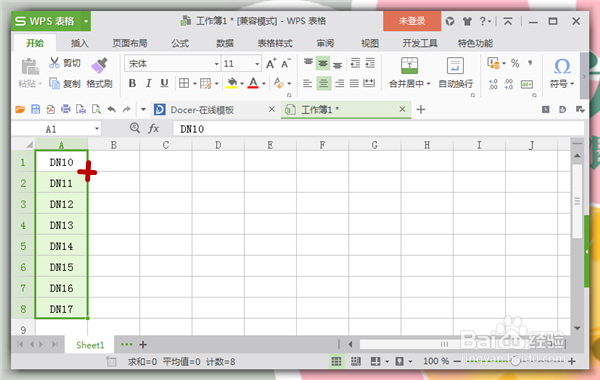600x380 pixels.
Task: Select cell containing DN13
Action: pos(61,225)
